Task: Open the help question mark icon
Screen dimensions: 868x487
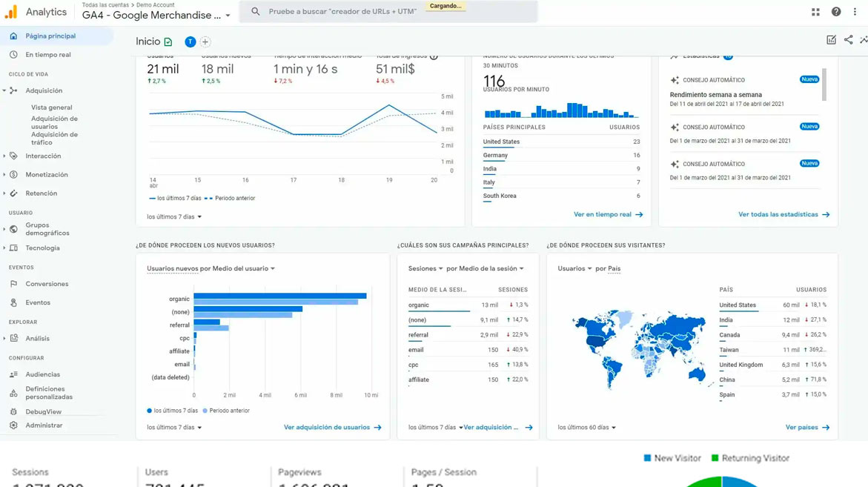Action: tap(836, 12)
